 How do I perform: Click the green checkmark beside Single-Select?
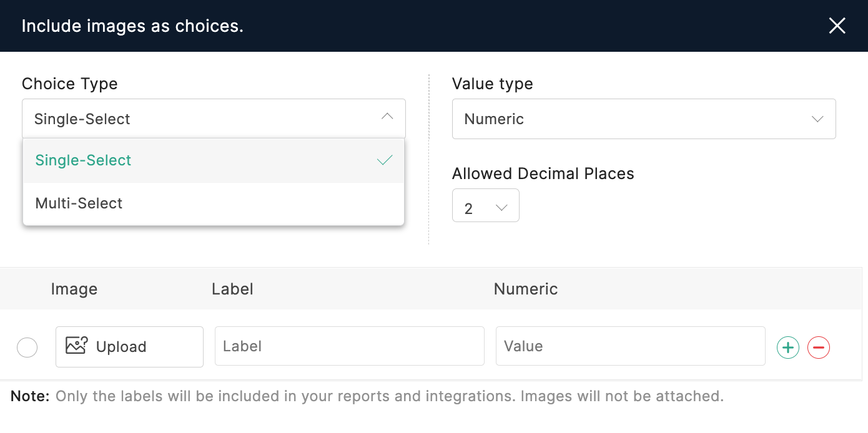tap(383, 160)
